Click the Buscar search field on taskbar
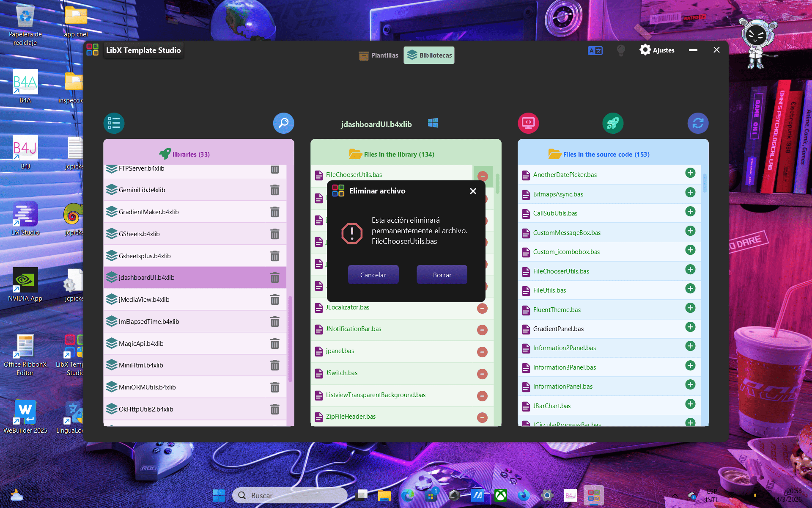The height and width of the screenshot is (508, 812). 290,495
